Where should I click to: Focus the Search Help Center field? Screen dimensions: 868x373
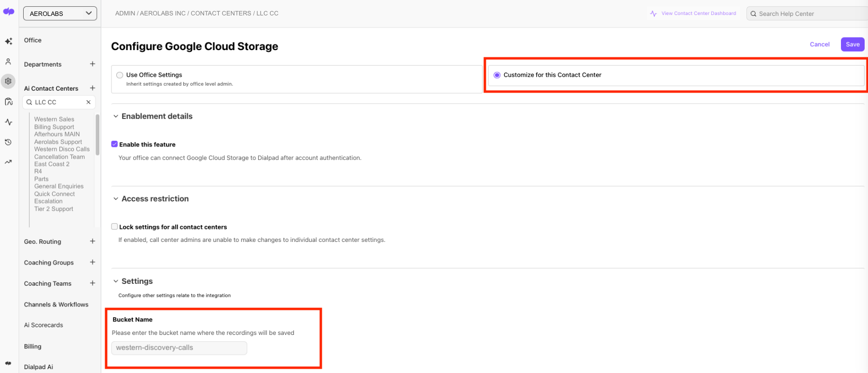tap(807, 13)
